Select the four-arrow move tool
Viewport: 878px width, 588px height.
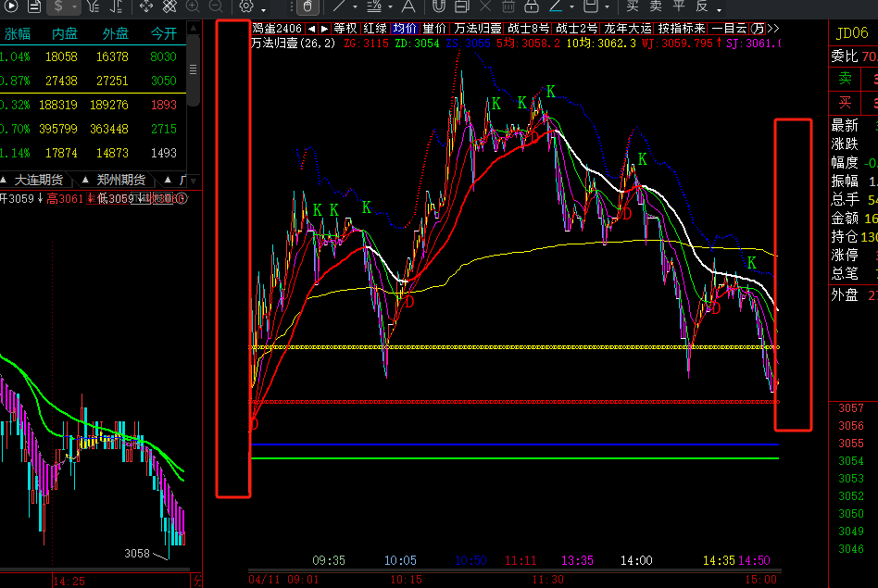(146, 6)
